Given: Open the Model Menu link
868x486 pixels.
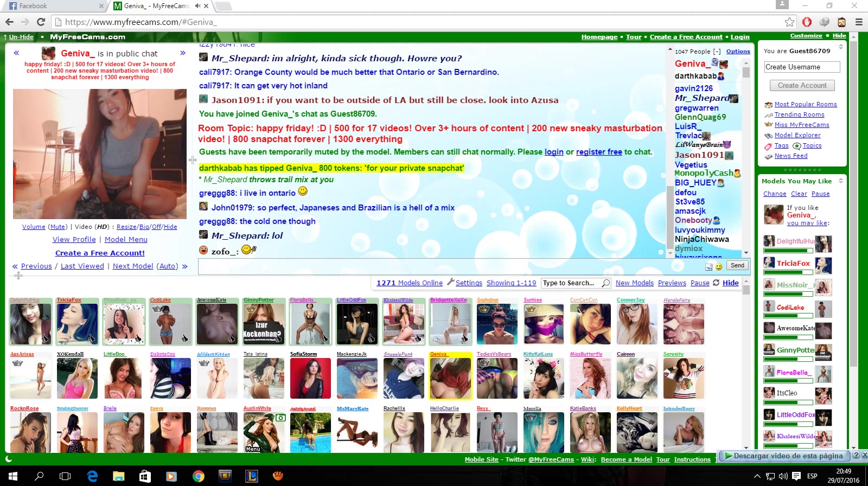Looking at the screenshot, I should coord(126,239).
